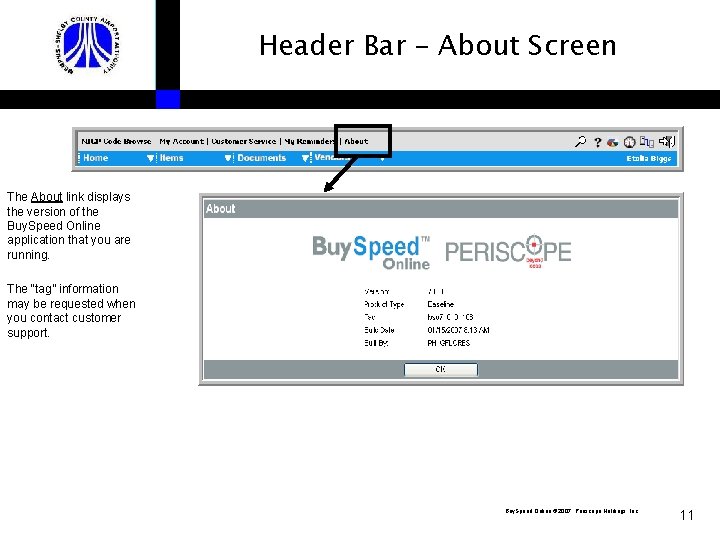
Task: Click the Built By value PH GFLORES
Action: click(449, 343)
